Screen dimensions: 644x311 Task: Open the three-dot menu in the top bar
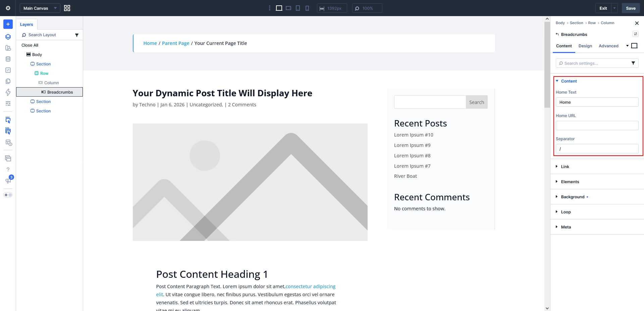[x=269, y=8]
